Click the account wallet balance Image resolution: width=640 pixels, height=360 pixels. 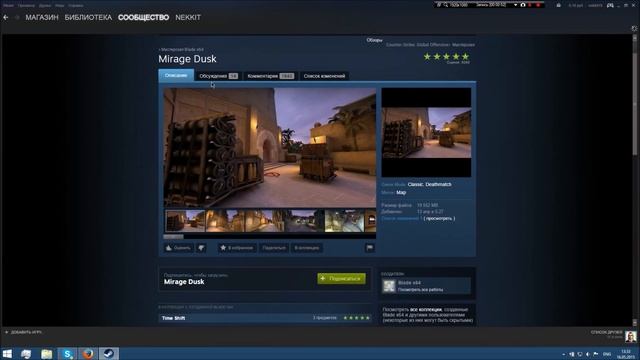(576, 6)
